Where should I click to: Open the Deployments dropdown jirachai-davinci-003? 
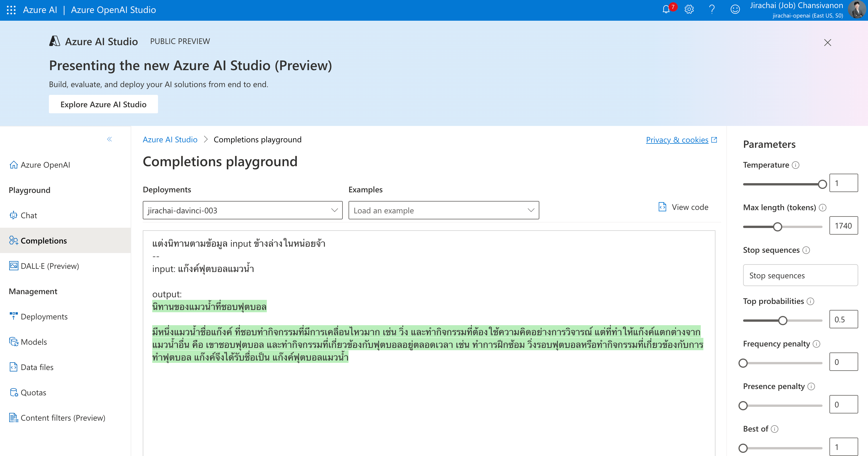(x=243, y=210)
